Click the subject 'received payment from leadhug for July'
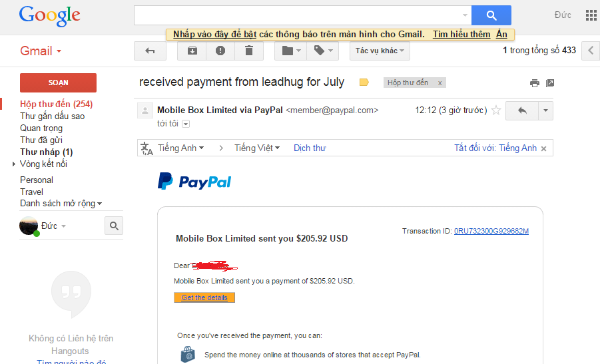 242,82
